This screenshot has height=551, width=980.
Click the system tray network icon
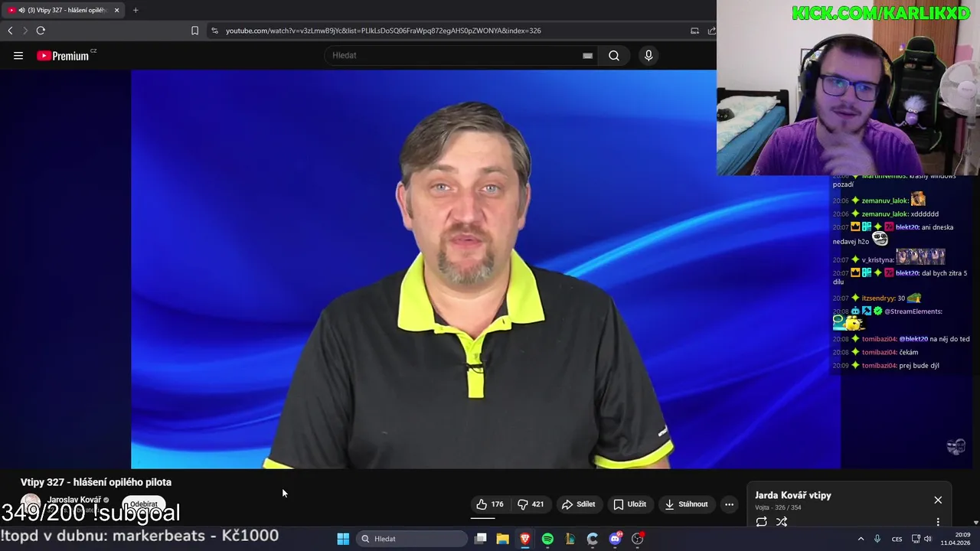915,539
